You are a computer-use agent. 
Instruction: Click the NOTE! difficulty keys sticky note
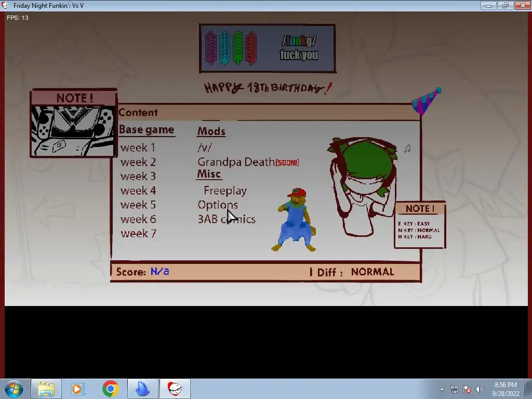coord(420,224)
